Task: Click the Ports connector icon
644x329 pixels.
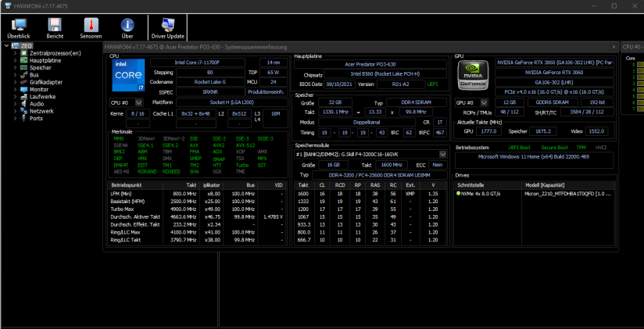Action: pyautogui.click(x=23, y=118)
